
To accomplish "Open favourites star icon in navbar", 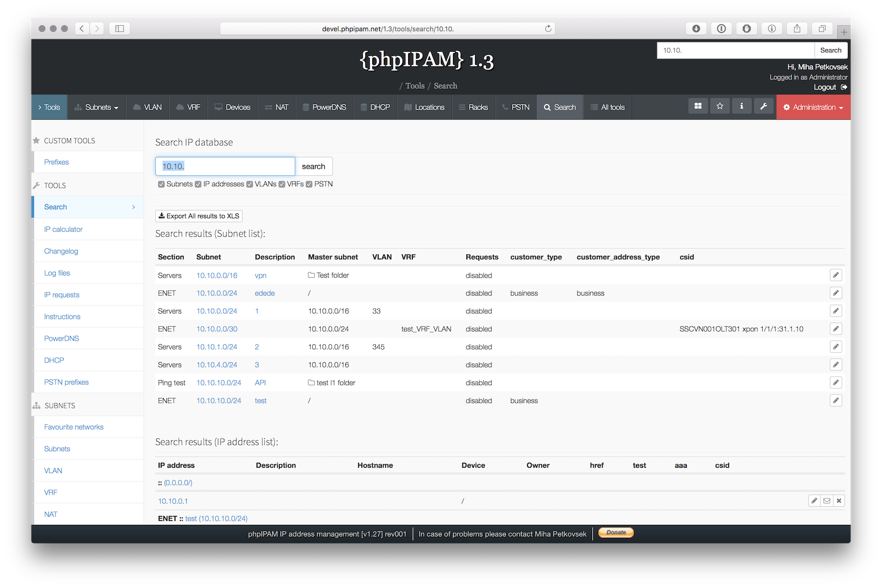I will pyautogui.click(x=720, y=106).
